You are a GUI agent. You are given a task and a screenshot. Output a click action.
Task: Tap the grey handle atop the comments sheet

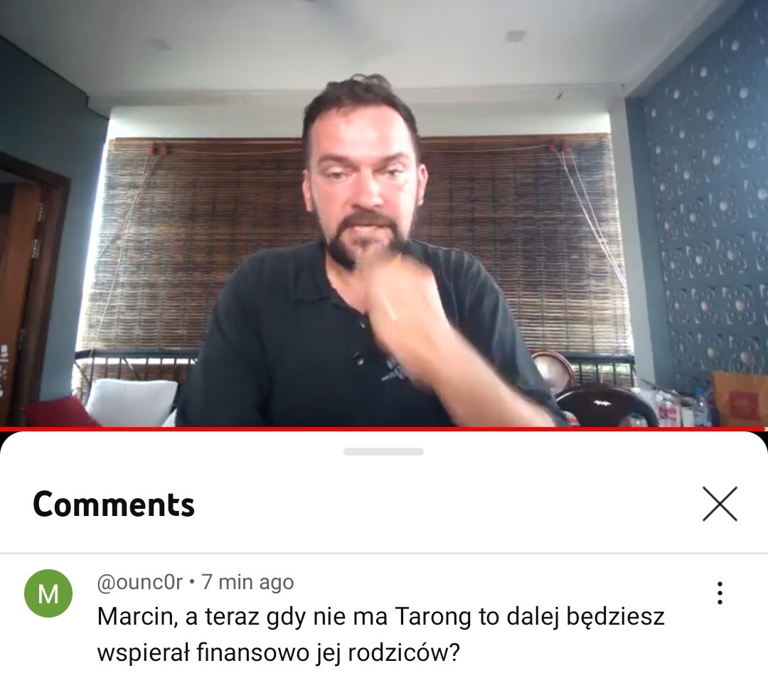point(383,451)
